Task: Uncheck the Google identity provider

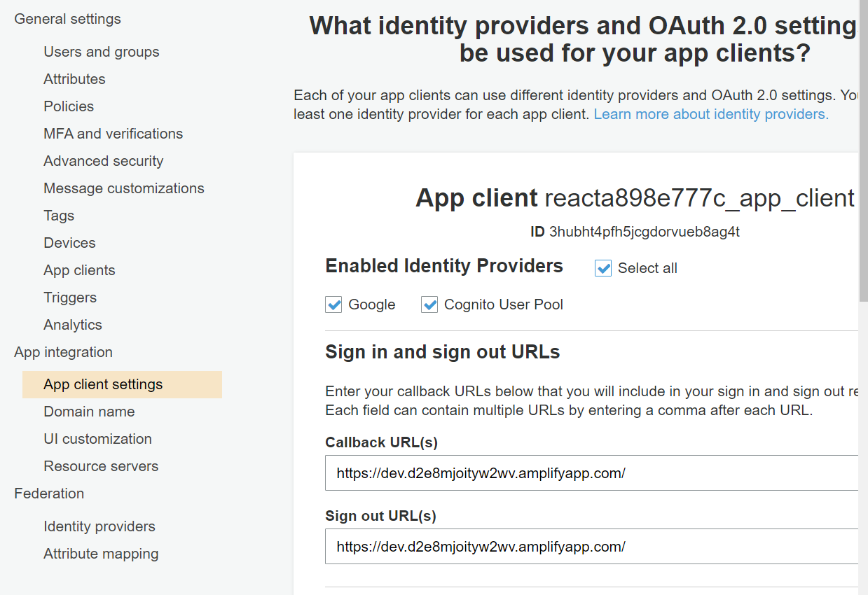Action: (333, 304)
